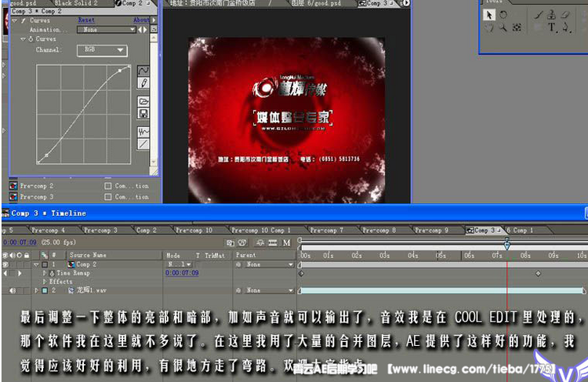
Task: Open the Parent None dropdown of layer 1
Action: click(269, 264)
